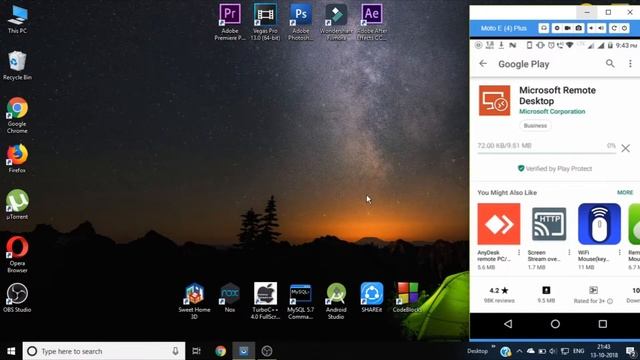640x360 pixels.
Task: Open search in Google Play header
Action: [x=610, y=63]
